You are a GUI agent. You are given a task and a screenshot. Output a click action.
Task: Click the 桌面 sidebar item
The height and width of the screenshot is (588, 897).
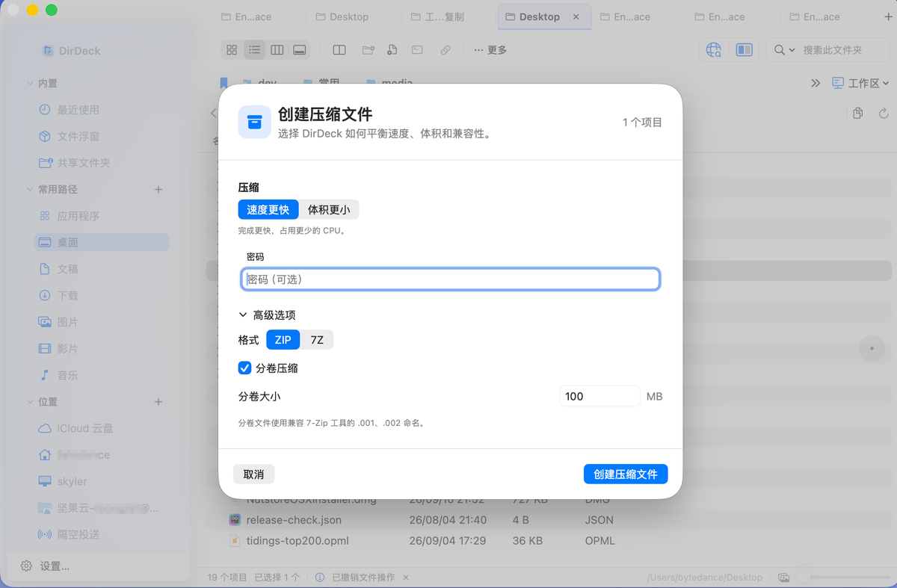pos(102,242)
